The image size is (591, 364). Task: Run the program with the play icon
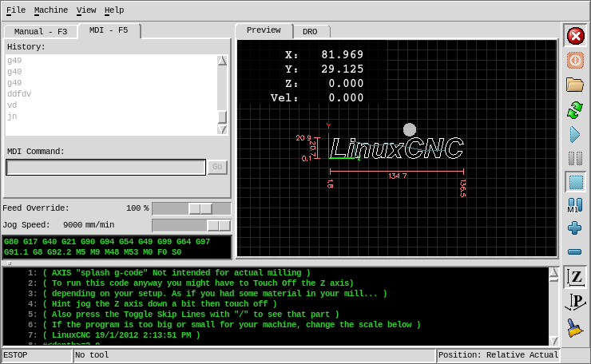(575, 135)
